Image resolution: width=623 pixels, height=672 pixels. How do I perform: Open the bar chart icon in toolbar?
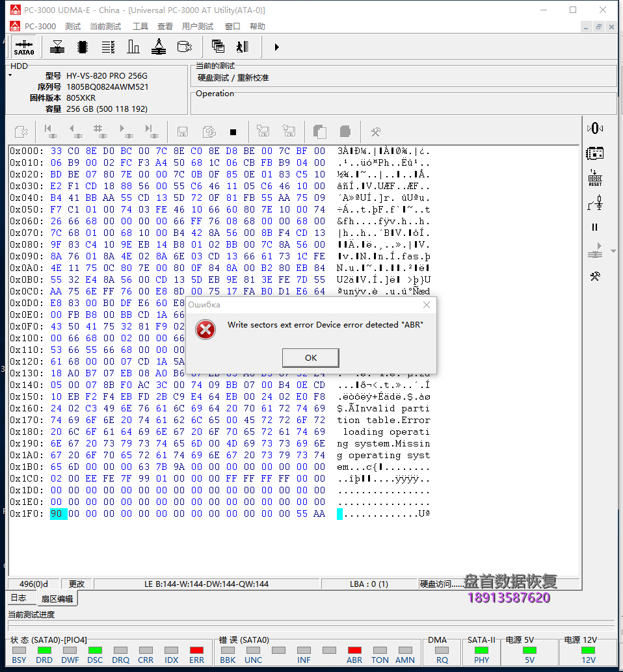[x=133, y=47]
